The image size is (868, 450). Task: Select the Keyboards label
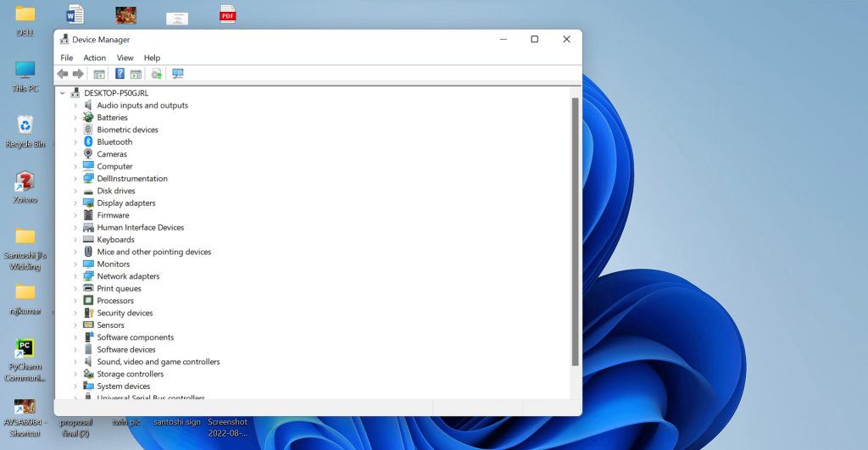pyautogui.click(x=115, y=240)
